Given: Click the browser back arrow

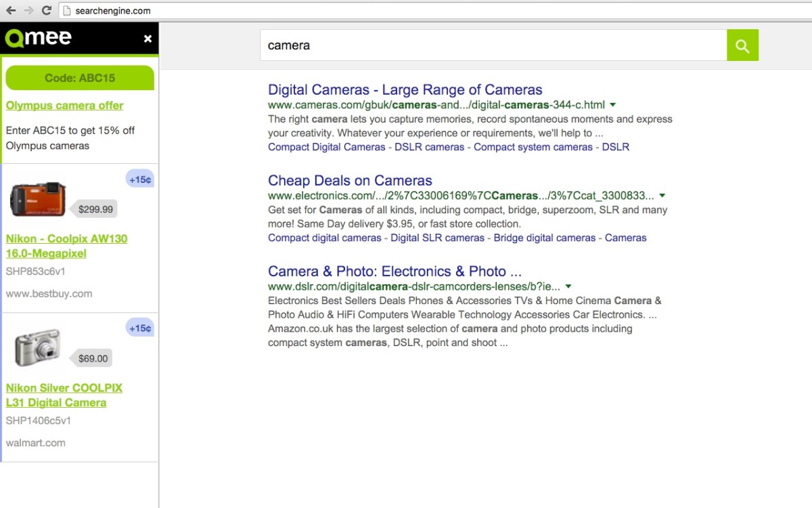Looking at the screenshot, I should pos(11,11).
